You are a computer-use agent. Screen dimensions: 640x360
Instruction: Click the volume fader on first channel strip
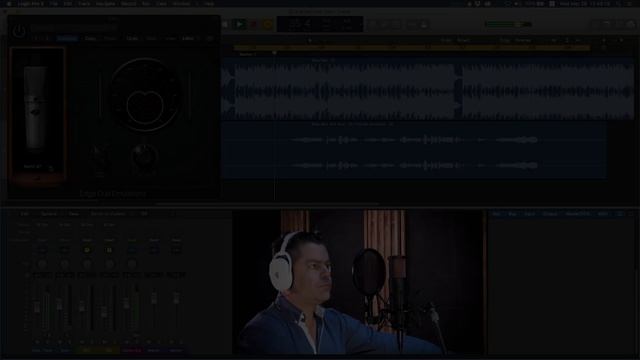click(x=37, y=307)
